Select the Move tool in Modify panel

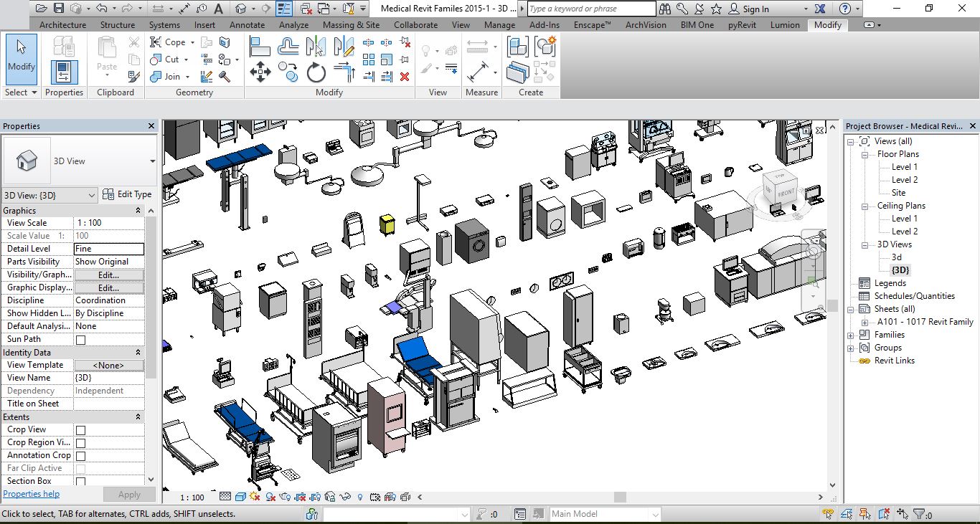coord(260,72)
